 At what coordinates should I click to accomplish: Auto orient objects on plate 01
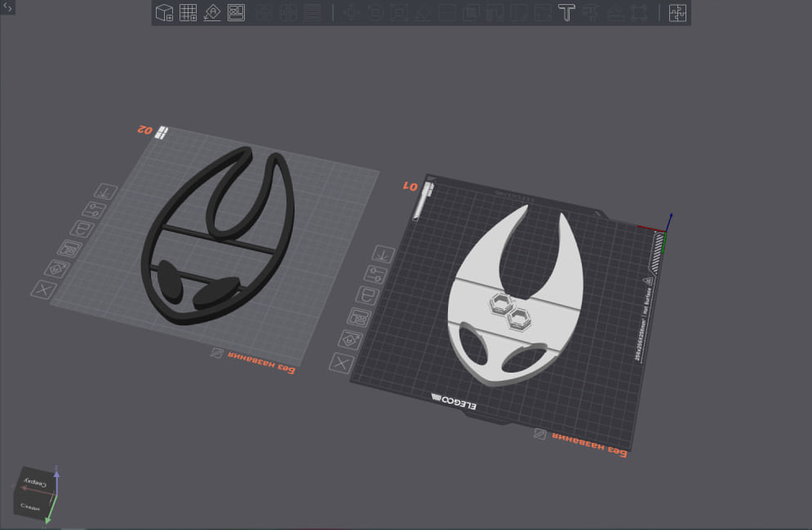pos(350,340)
